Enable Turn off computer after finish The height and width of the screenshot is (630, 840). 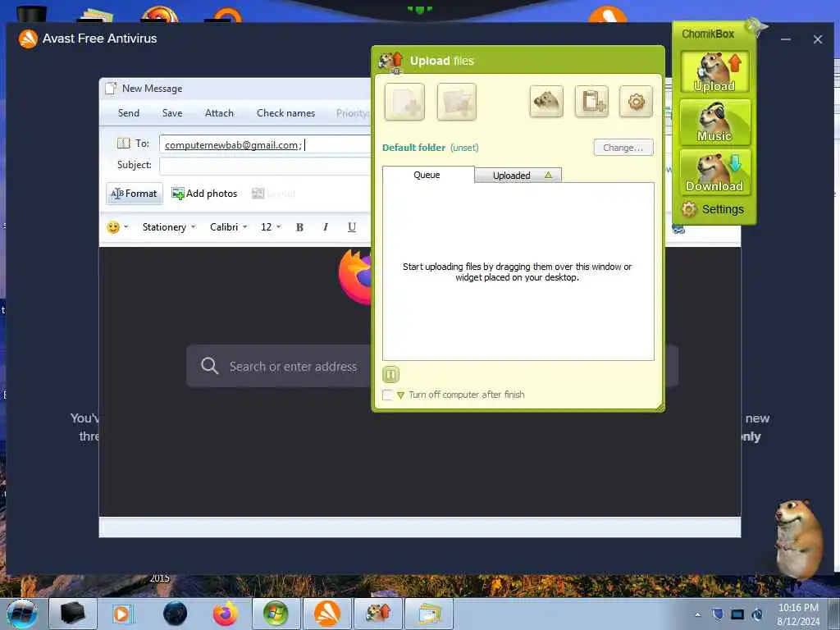pyautogui.click(x=387, y=395)
